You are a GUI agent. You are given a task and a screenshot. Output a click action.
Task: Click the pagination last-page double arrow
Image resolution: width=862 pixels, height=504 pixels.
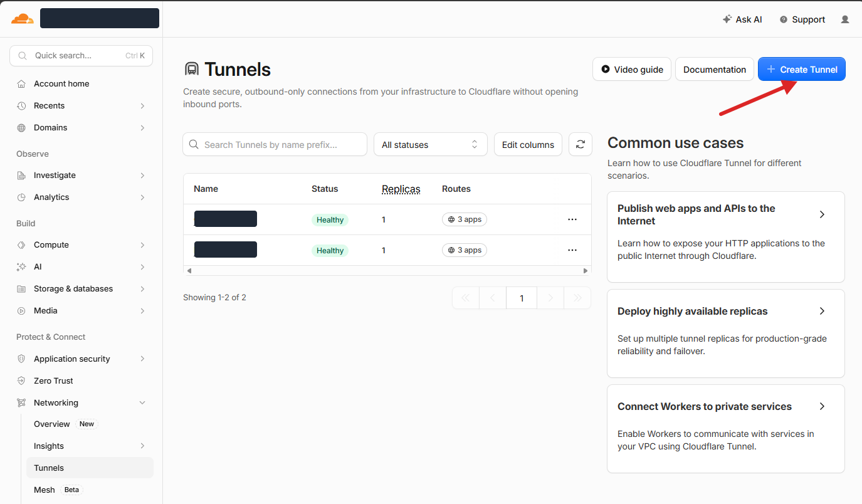click(577, 298)
